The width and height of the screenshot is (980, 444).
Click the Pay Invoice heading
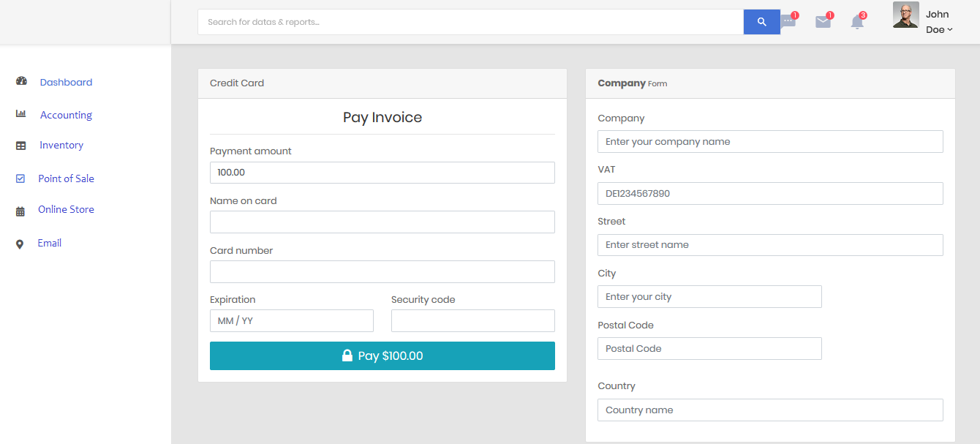click(x=382, y=117)
